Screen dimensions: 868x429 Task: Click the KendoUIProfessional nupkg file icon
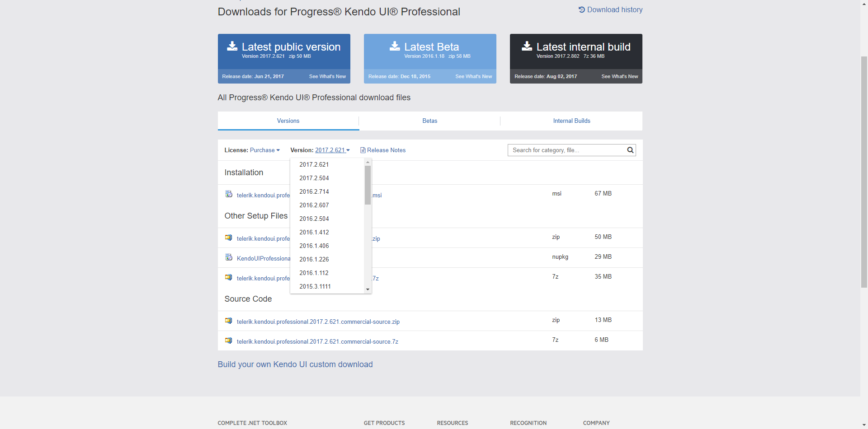229,257
